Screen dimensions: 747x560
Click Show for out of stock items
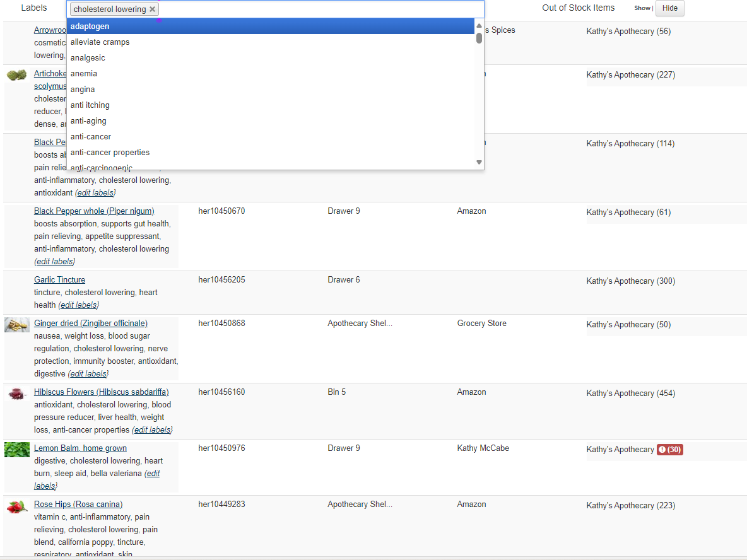point(642,8)
